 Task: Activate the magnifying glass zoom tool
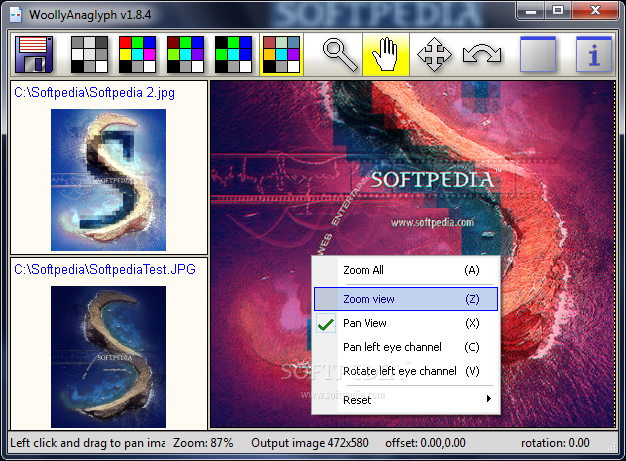coord(340,54)
